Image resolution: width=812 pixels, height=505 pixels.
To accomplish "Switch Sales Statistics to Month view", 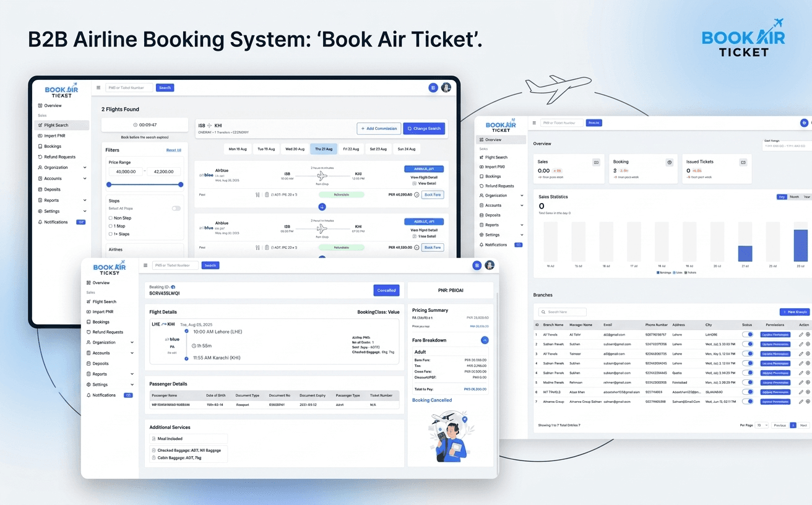I will [794, 197].
